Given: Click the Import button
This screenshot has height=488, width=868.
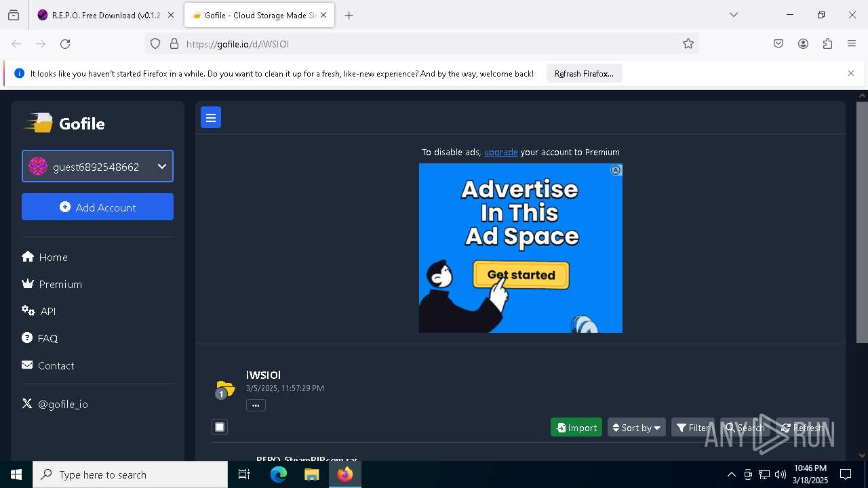Looking at the screenshot, I should (576, 427).
